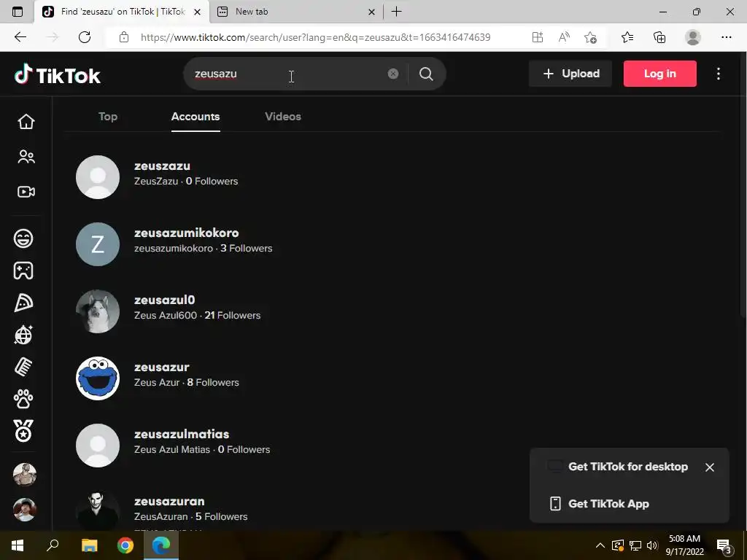Click the Cookie Monster avatar of zeusazur
The image size is (747, 560).
coord(98,378)
